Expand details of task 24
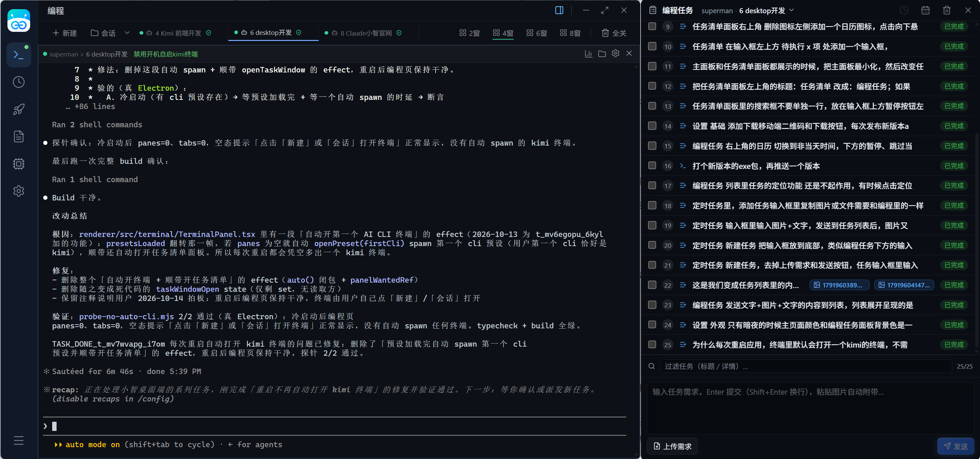The image size is (980, 459). [683, 325]
